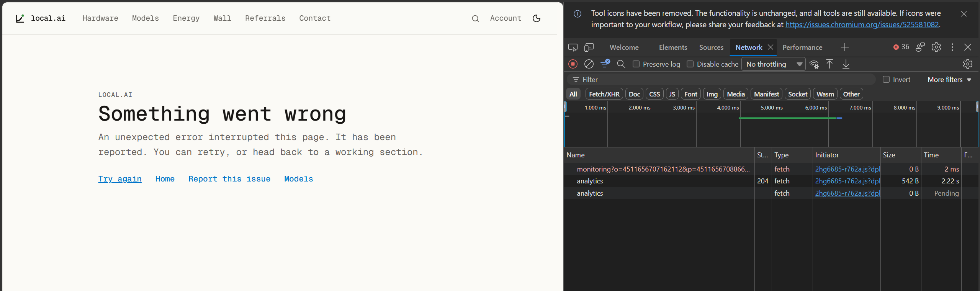Viewport: 980px width, 291px height.
Task: Open the Hardware nav item
Action: [x=100, y=18]
